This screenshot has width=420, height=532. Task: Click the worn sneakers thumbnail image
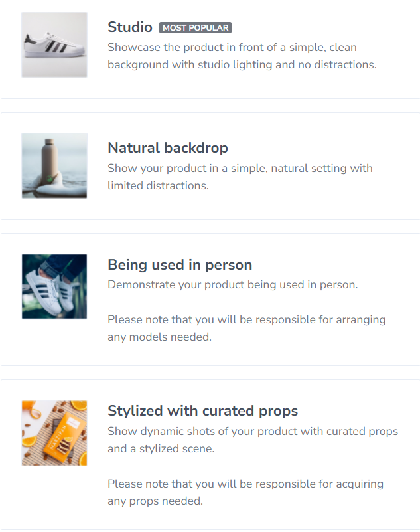(54, 286)
